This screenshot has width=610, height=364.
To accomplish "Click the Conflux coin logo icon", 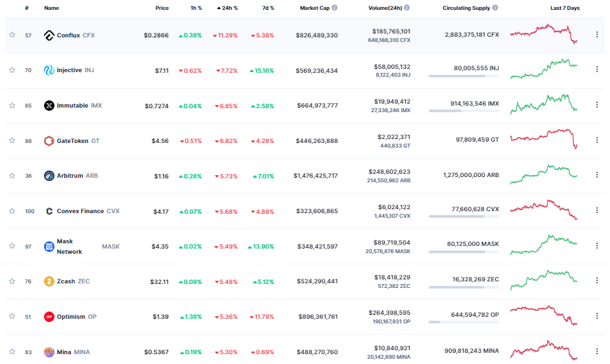I will 49,35.
